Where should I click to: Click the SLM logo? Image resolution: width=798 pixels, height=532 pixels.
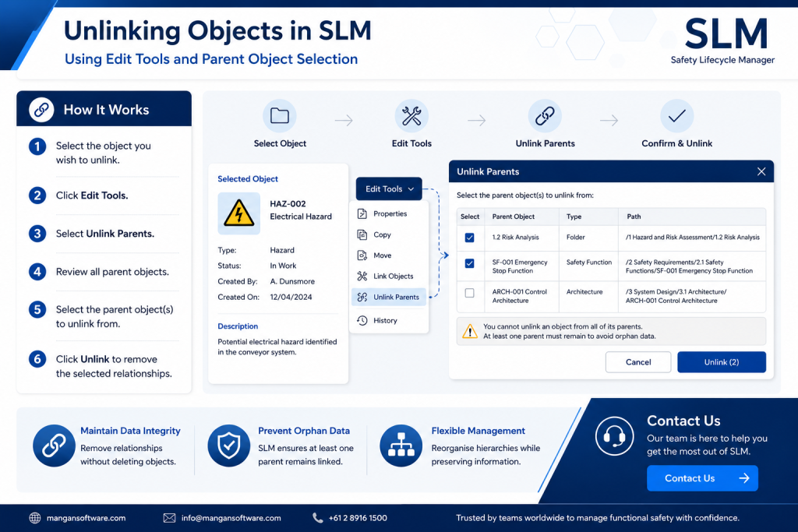[x=723, y=41]
